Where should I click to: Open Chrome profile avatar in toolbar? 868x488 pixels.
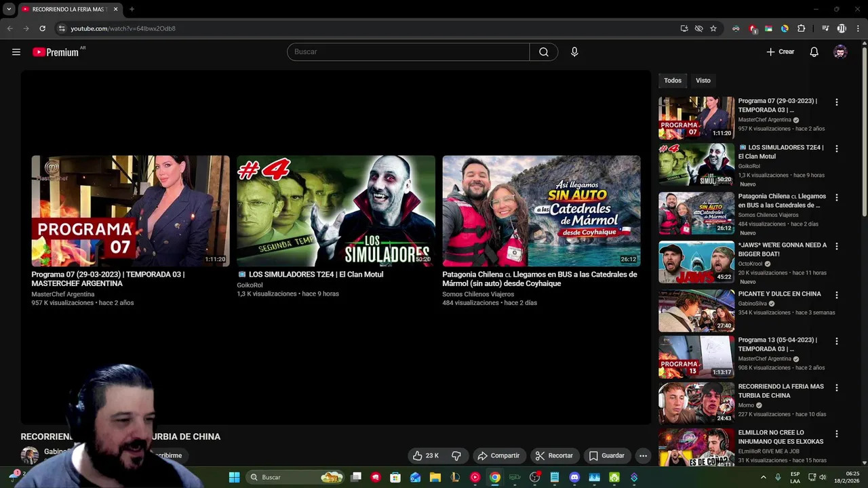click(842, 28)
